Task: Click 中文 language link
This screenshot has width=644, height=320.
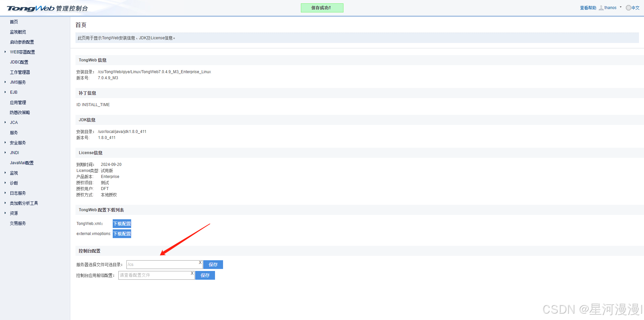Action: [635, 8]
